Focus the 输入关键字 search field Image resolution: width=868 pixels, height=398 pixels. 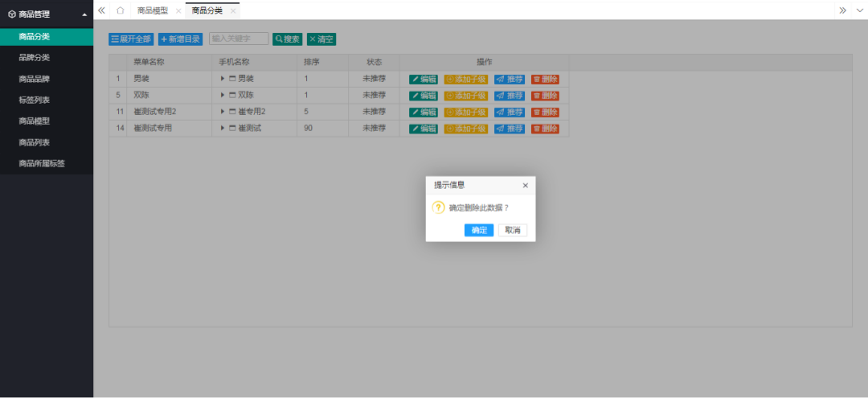(240, 39)
